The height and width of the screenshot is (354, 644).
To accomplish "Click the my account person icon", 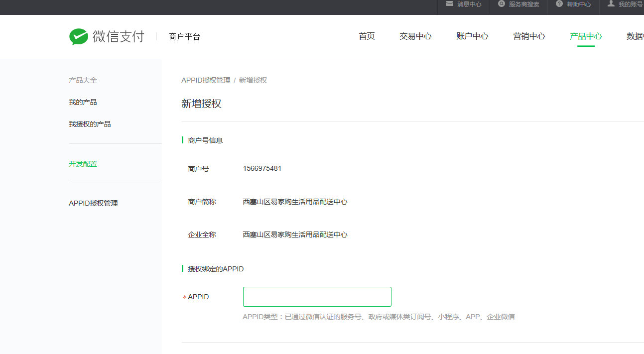I will coord(611,3).
